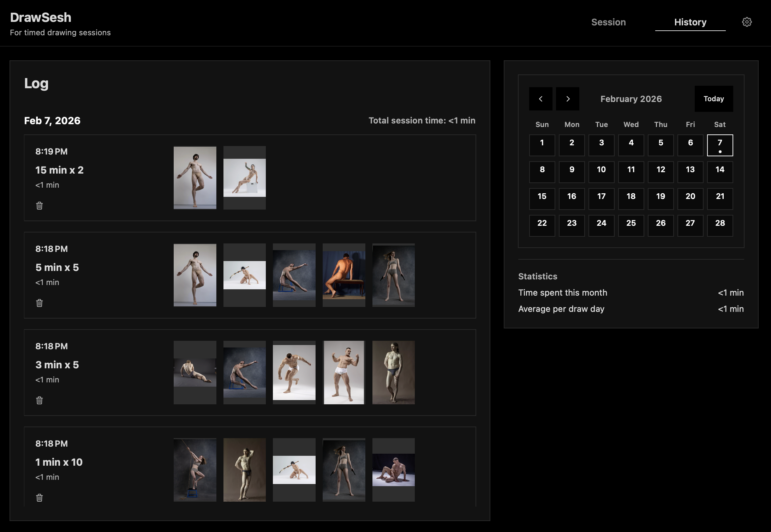
Task: Delete the 1 min x 10 session
Action: 40,498
